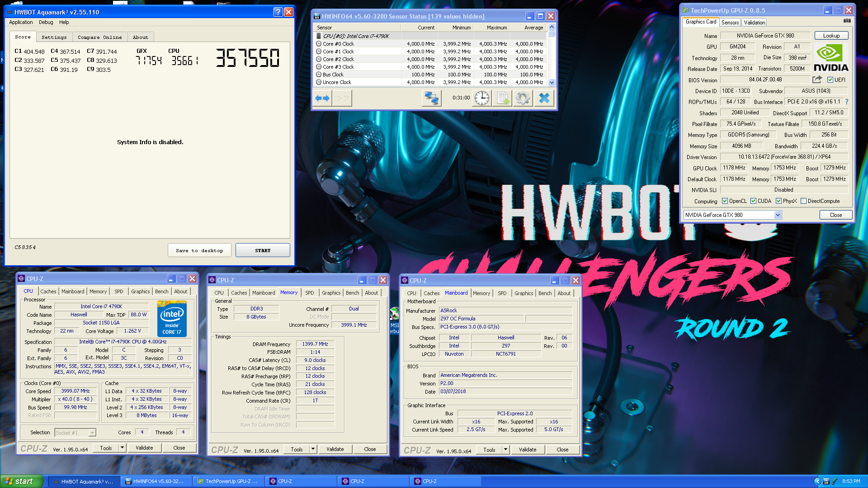Switch to Validation tab in GPU-Z
The height and width of the screenshot is (488, 868).
tap(755, 22)
